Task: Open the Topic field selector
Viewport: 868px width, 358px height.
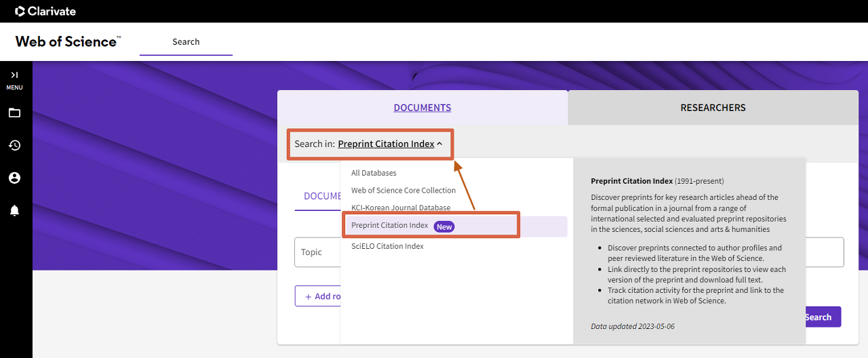Action: (x=318, y=252)
